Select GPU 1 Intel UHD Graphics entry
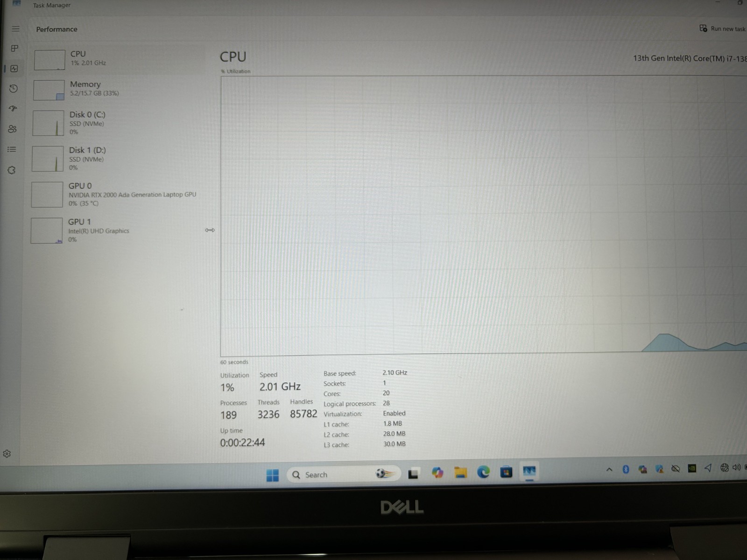The width and height of the screenshot is (747, 560). pyautogui.click(x=116, y=231)
